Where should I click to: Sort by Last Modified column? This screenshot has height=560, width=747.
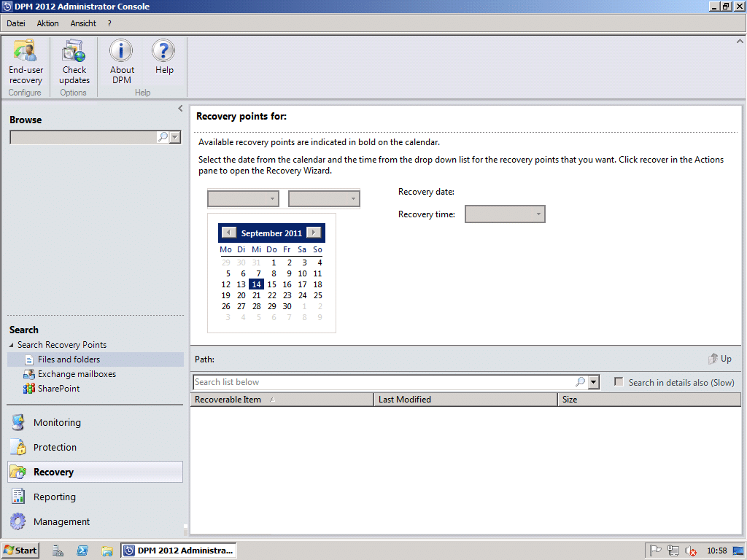pyautogui.click(x=466, y=400)
